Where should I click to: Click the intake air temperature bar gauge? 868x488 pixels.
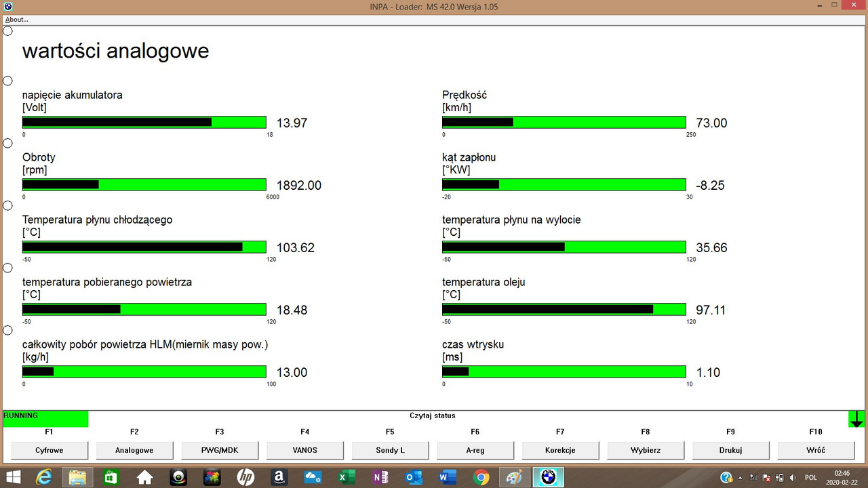click(x=144, y=310)
